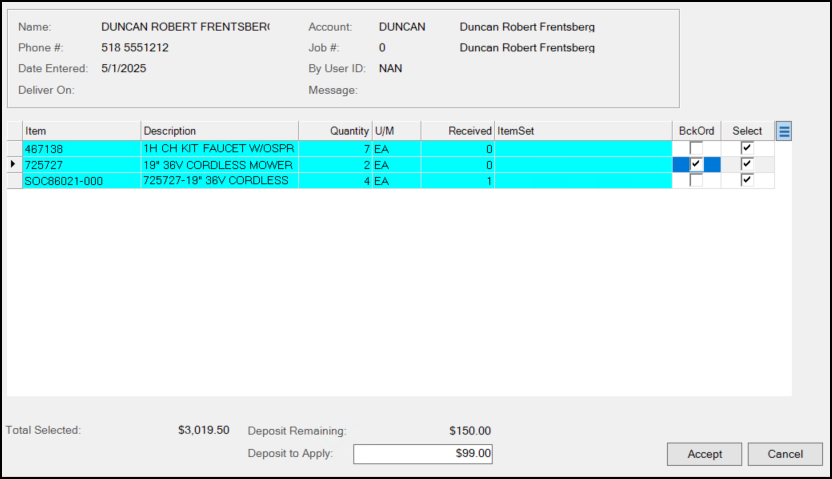The width and height of the screenshot is (832, 479).
Task: Uncheck Select checkbox for SOC86021-000
Action: click(747, 180)
